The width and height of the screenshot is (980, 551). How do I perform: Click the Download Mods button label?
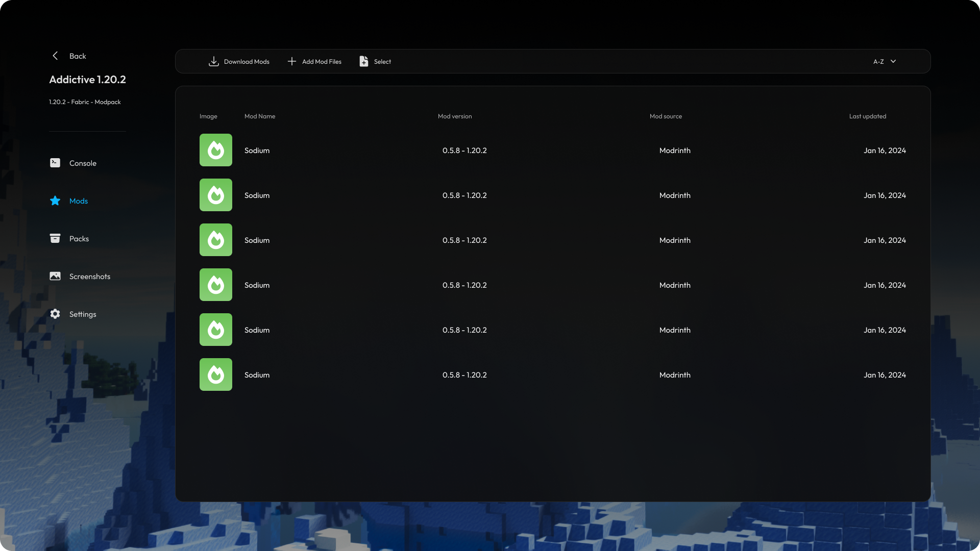(247, 62)
